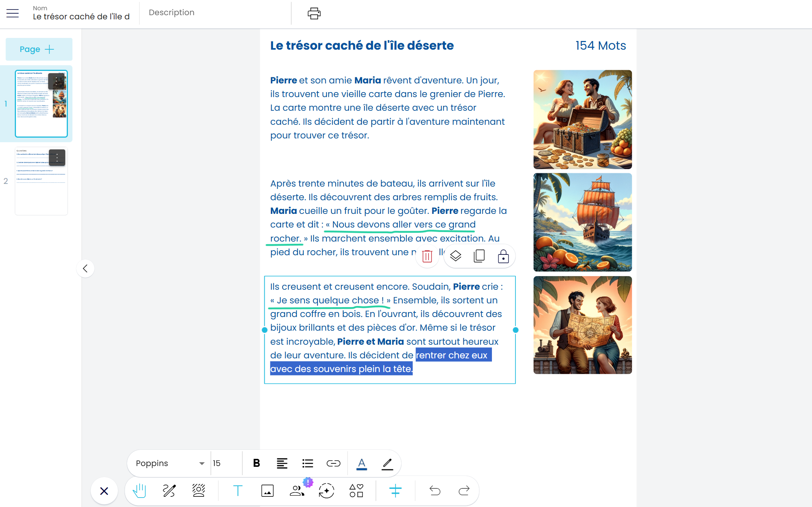The height and width of the screenshot is (507, 812).
Task: Select the hand pan tool
Action: tap(139, 491)
